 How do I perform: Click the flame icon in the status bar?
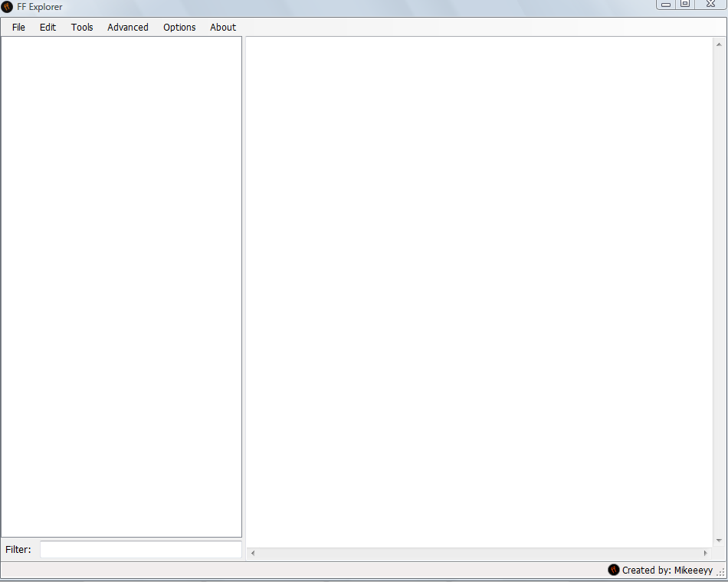[x=613, y=571]
